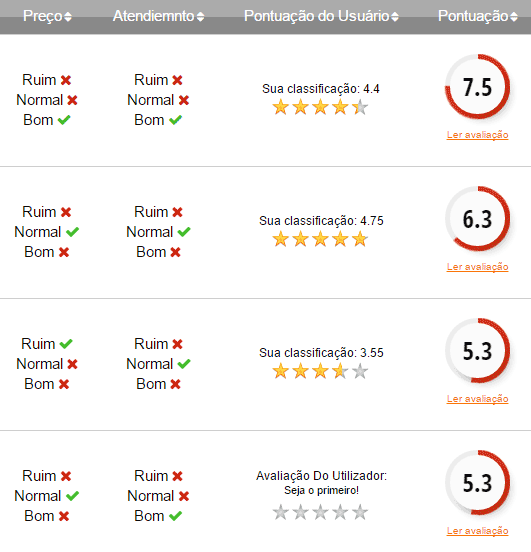Click the Sua classificação: 4.4 text
Screen dimensions: 531x552
[x=321, y=89]
